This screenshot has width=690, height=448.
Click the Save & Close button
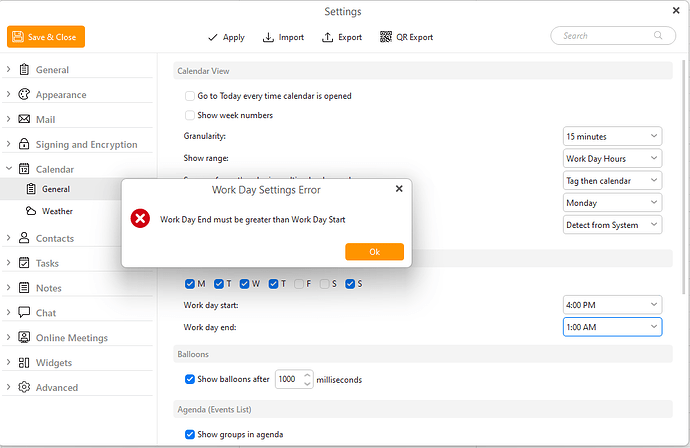click(46, 37)
